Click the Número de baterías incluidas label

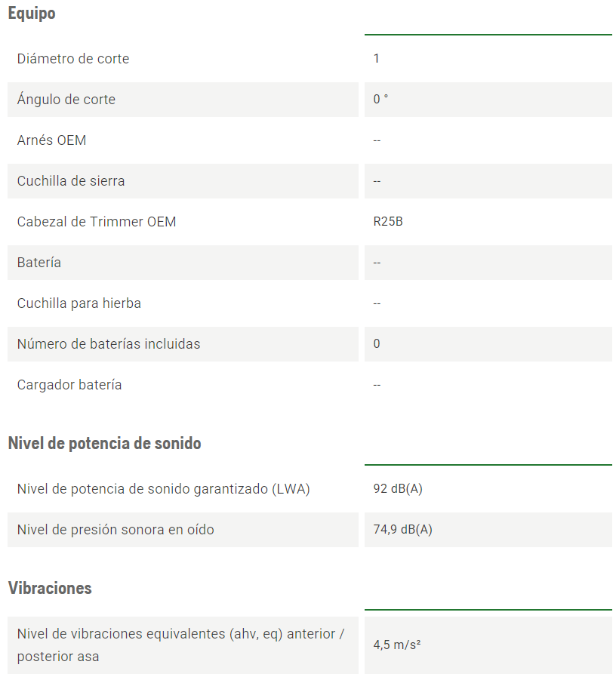(x=109, y=344)
